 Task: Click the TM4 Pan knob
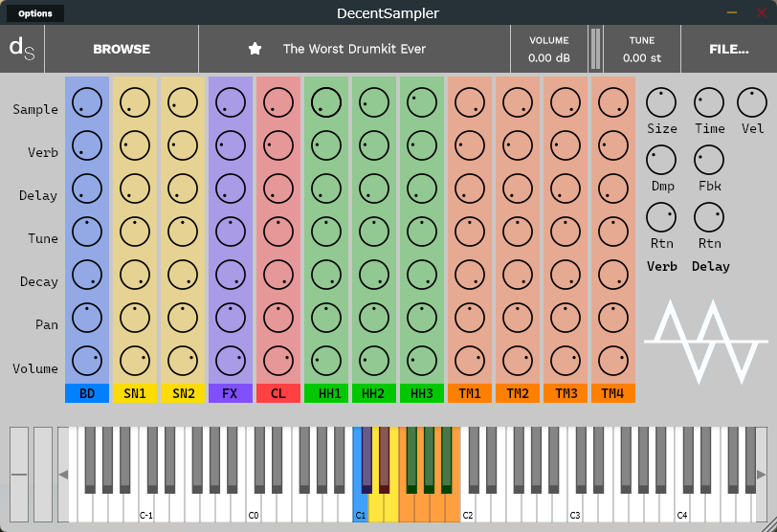(x=613, y=318)
